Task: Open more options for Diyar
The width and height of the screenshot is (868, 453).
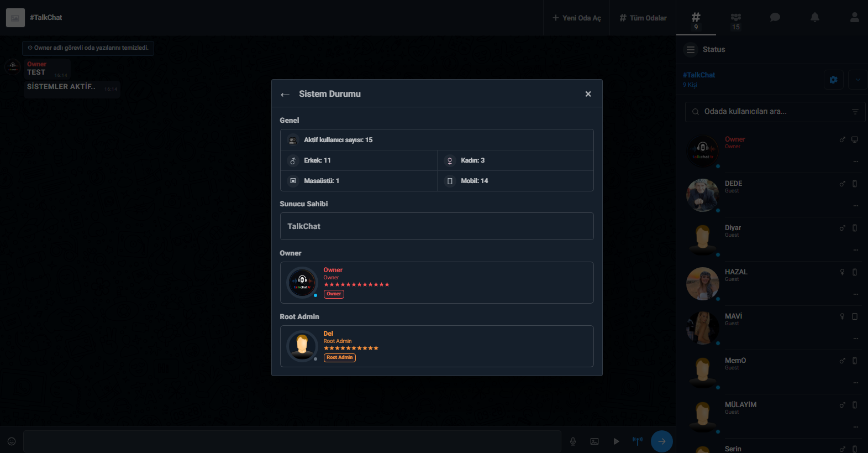Action: pos(856,250)
